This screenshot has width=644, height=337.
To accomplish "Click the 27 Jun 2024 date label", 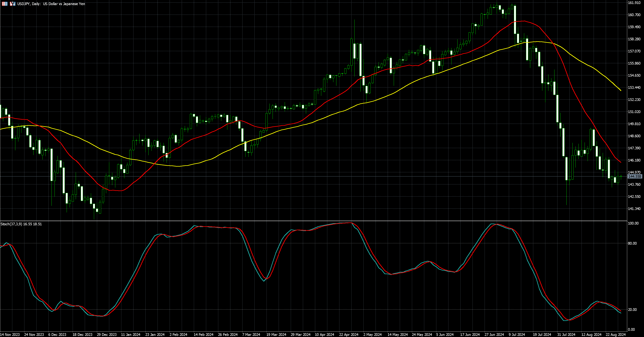I will tap(494, 335).
